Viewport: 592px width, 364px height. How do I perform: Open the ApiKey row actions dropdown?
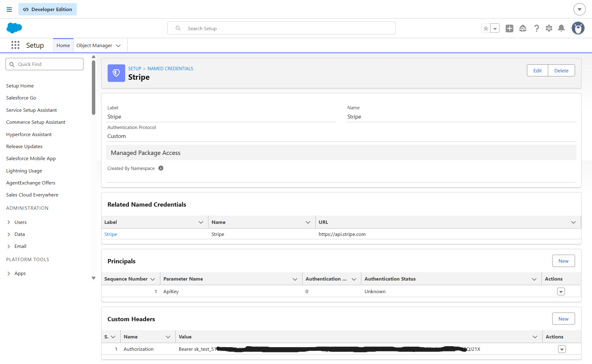(561, 291)
